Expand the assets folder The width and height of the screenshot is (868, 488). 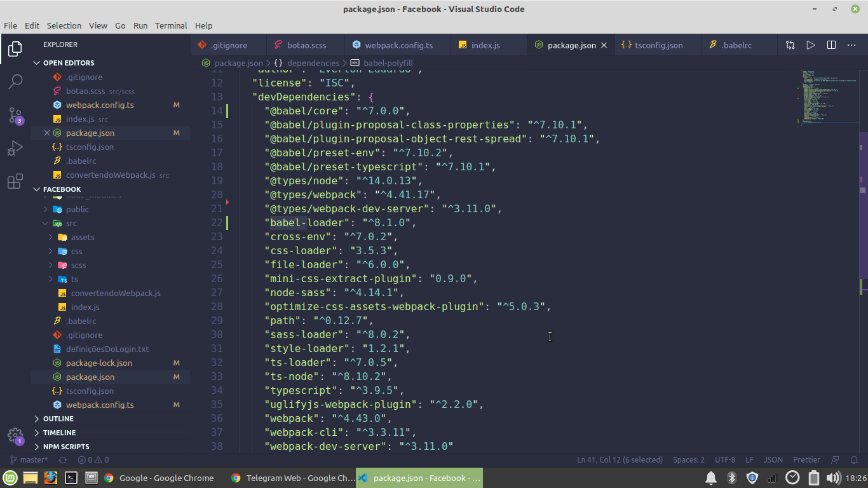110,237
